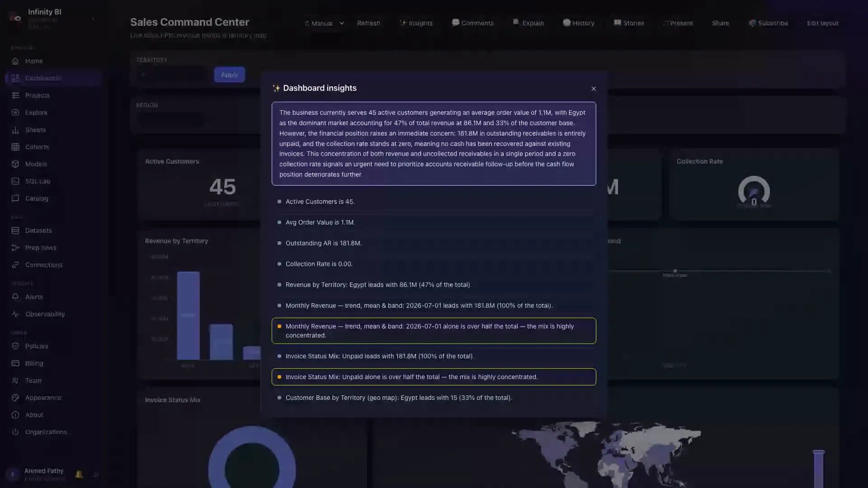Click the tallest bar in Revenue by Territory

click(188, 315)
